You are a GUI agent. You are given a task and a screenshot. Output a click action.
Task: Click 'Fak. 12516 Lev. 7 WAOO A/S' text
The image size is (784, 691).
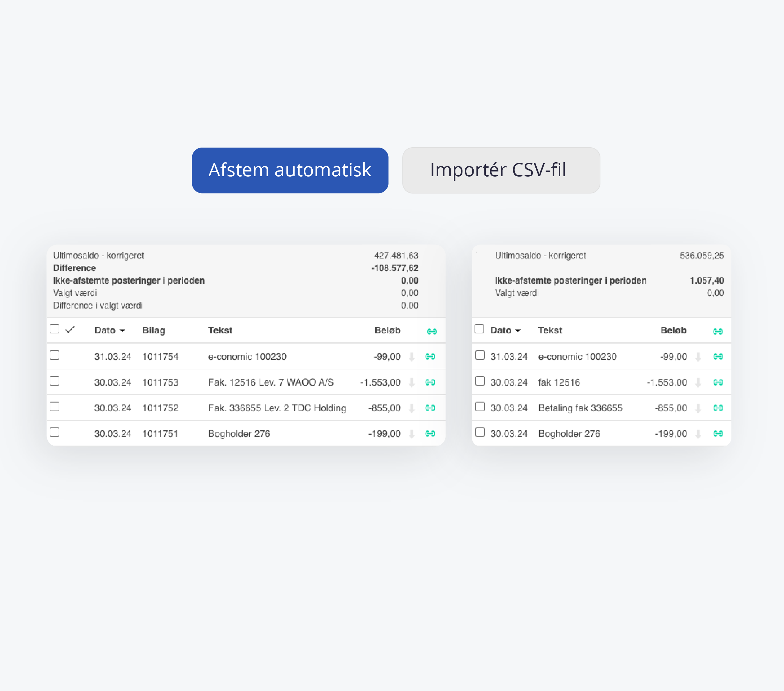tap(271, 382)
